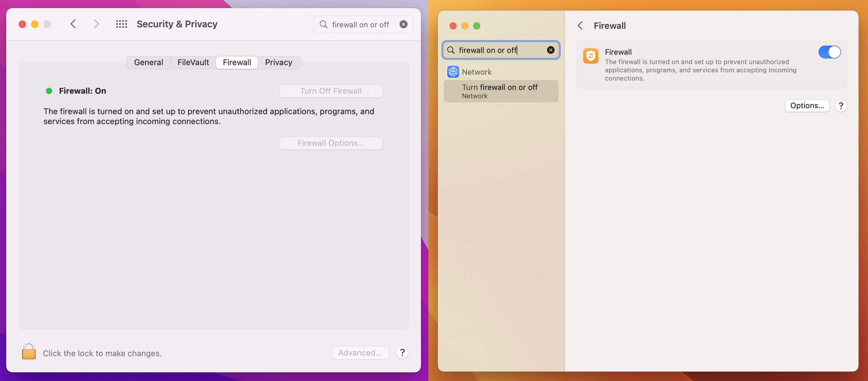Click forward arrow in Security & Privacy toolbar
The height and width of the screenshot is (381, 868).
97,24
